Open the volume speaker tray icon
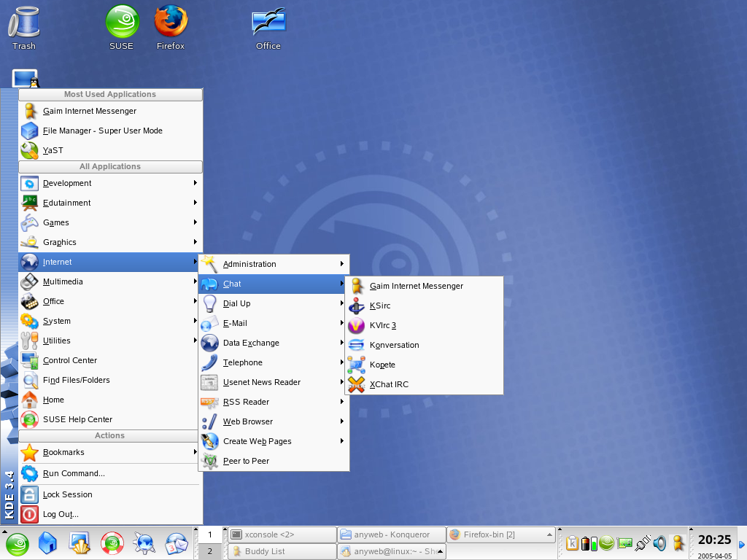This screenshot has width=747, height=560. point(659,542)
